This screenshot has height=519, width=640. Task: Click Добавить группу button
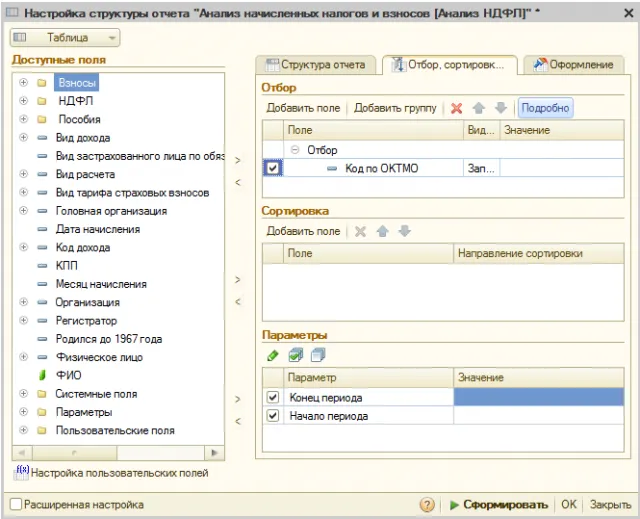[395, 108]
